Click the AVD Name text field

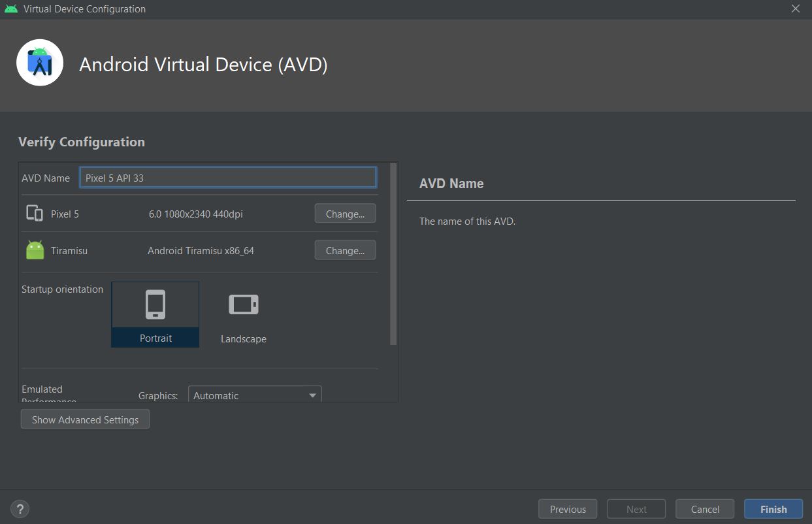227,177
